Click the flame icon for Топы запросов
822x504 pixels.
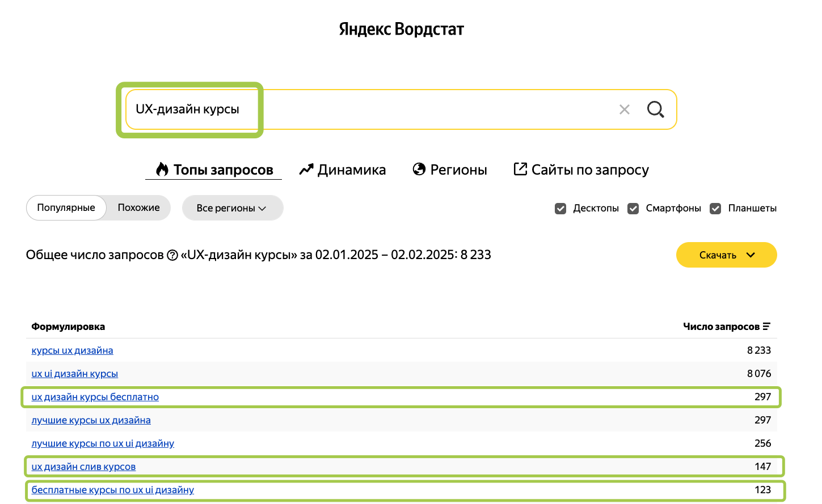coord(162,170)
